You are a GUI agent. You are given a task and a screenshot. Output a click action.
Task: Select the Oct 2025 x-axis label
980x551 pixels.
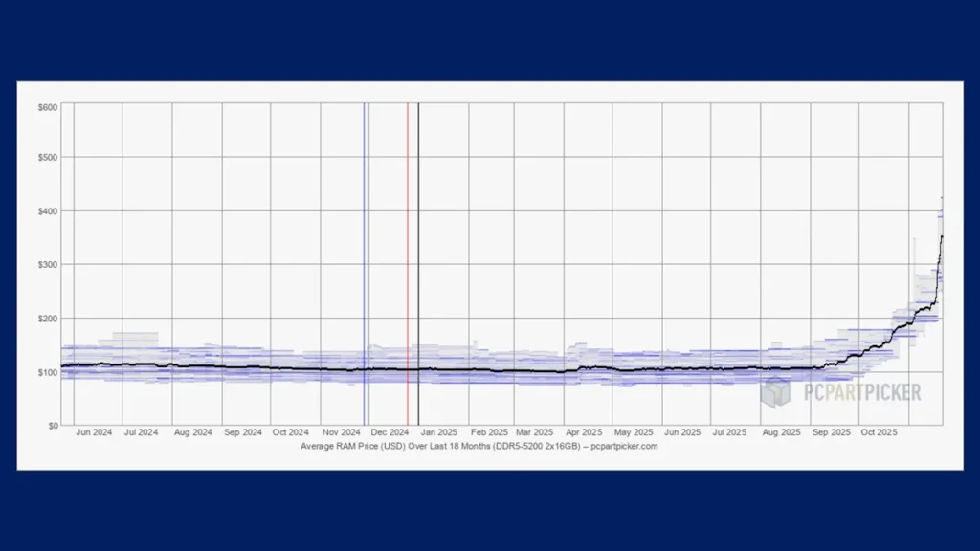[880, 433]
